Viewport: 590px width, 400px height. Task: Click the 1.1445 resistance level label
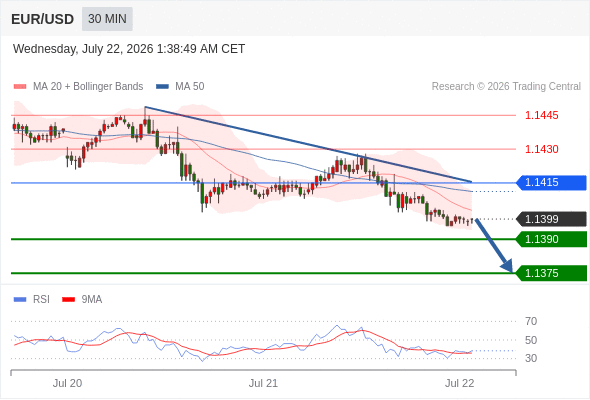541,115
